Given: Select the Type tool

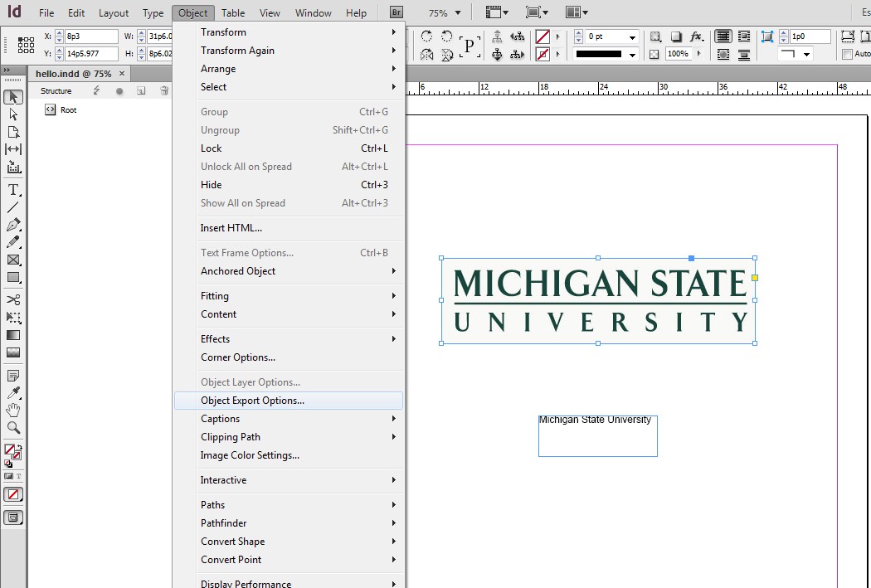Looking at the screenshot, I should [13, 190].
